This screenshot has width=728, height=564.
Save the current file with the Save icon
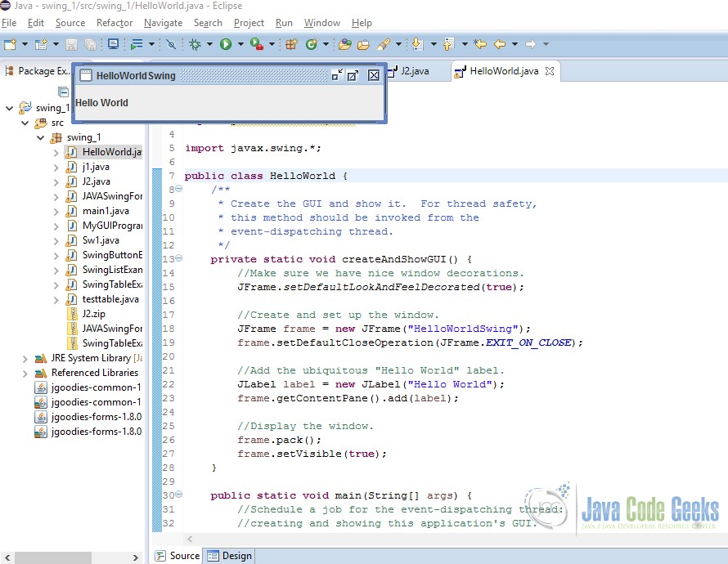(x=73, y=44)
